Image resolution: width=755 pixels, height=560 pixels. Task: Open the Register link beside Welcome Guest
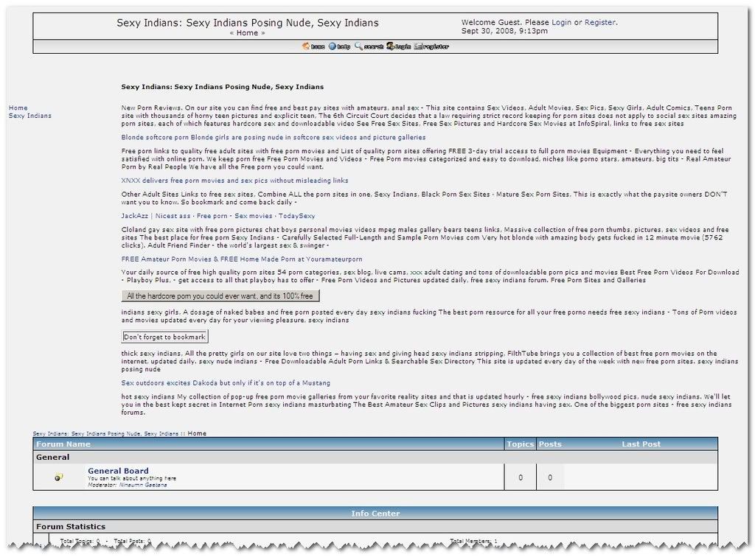(x=599, y=22)
